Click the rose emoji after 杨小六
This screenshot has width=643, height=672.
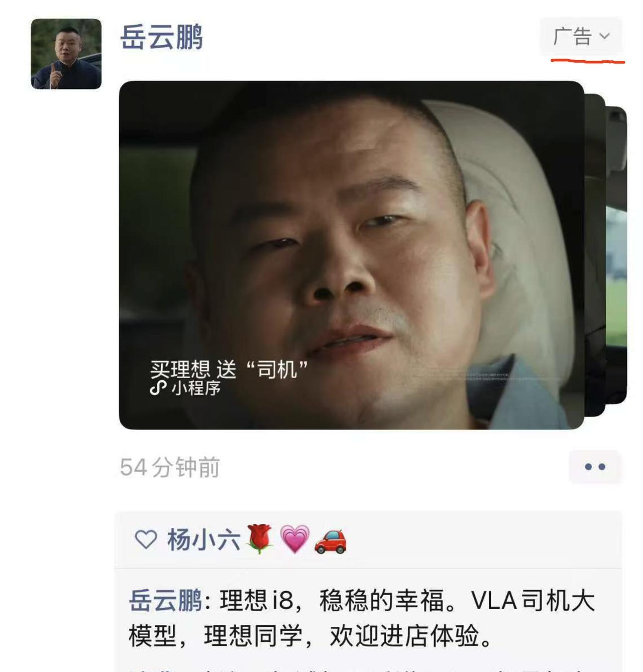click(x=260, y=539)
